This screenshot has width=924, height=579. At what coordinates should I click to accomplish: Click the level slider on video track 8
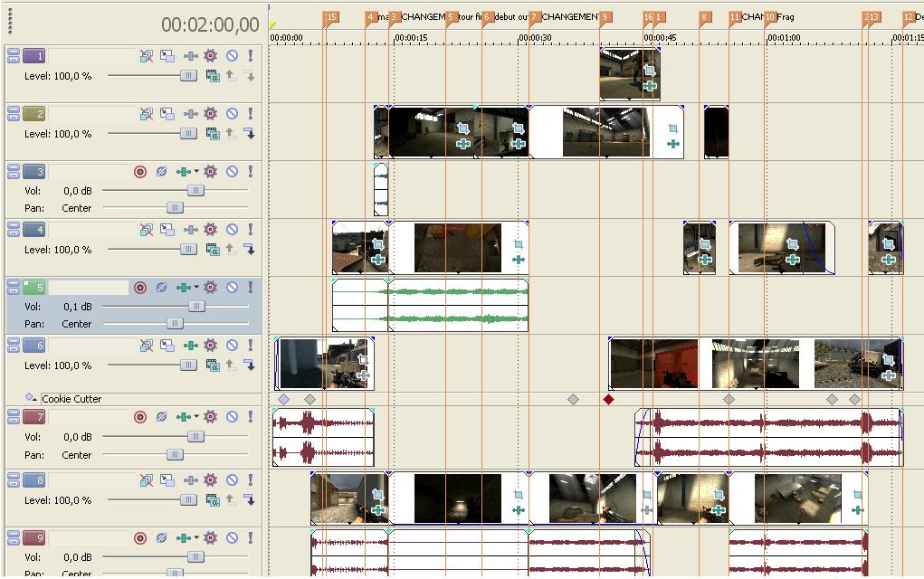(188, 499)
